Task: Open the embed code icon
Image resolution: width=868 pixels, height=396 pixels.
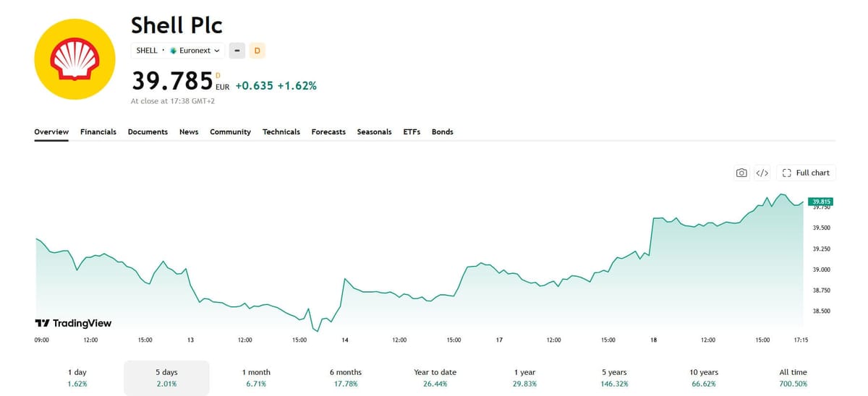Action: 762,173
